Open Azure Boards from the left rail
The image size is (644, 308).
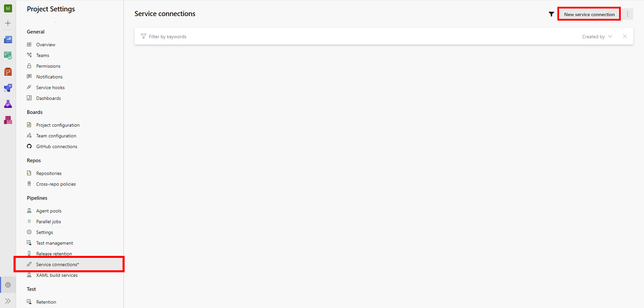point(8,56)
